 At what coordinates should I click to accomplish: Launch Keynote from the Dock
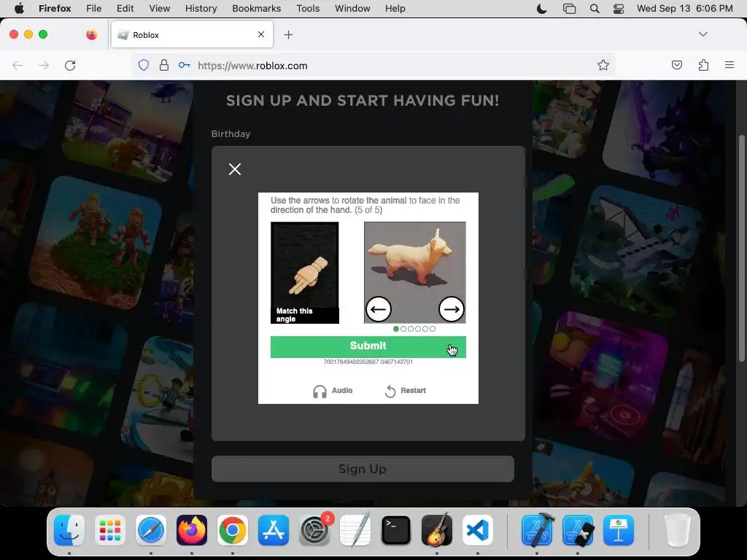[619, 530]
